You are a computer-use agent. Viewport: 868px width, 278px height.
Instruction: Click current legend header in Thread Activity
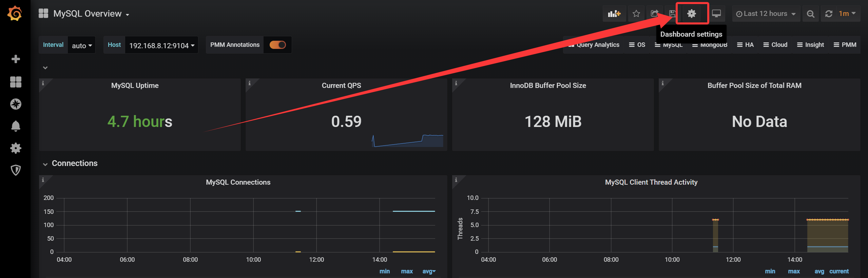839,271
